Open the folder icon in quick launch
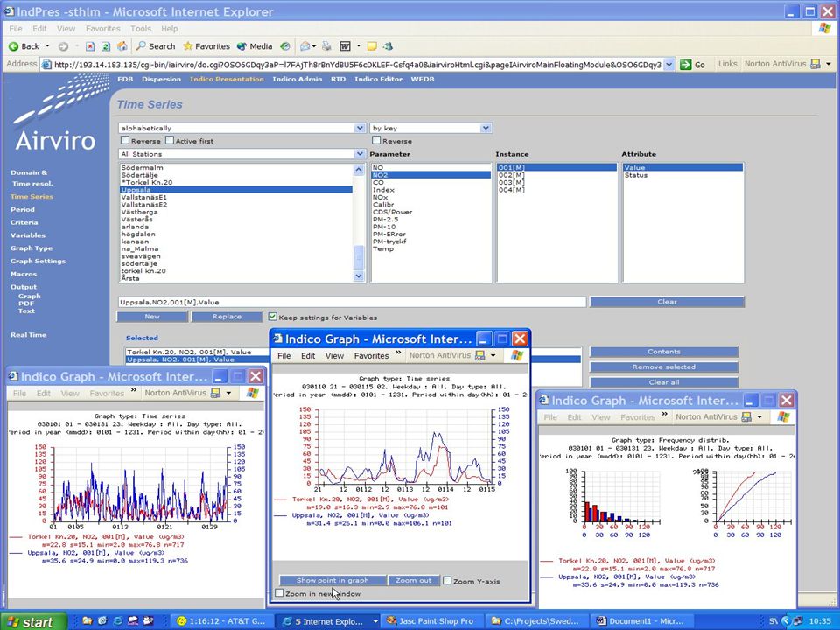 coord(87,621)
